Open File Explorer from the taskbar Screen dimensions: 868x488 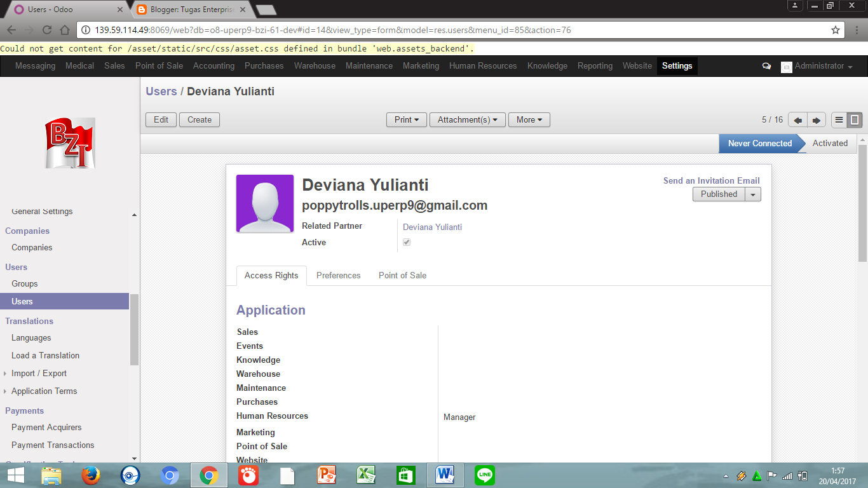[x=51, y=475]
